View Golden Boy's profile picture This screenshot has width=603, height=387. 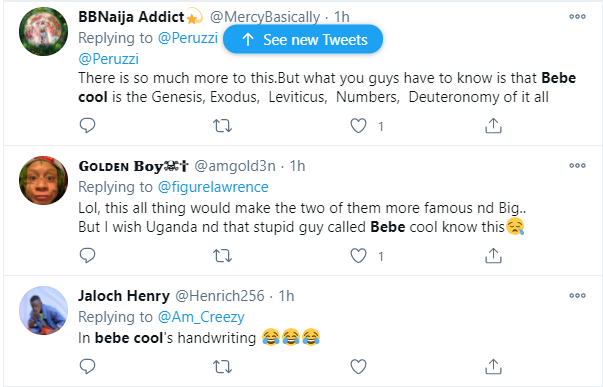43,180
